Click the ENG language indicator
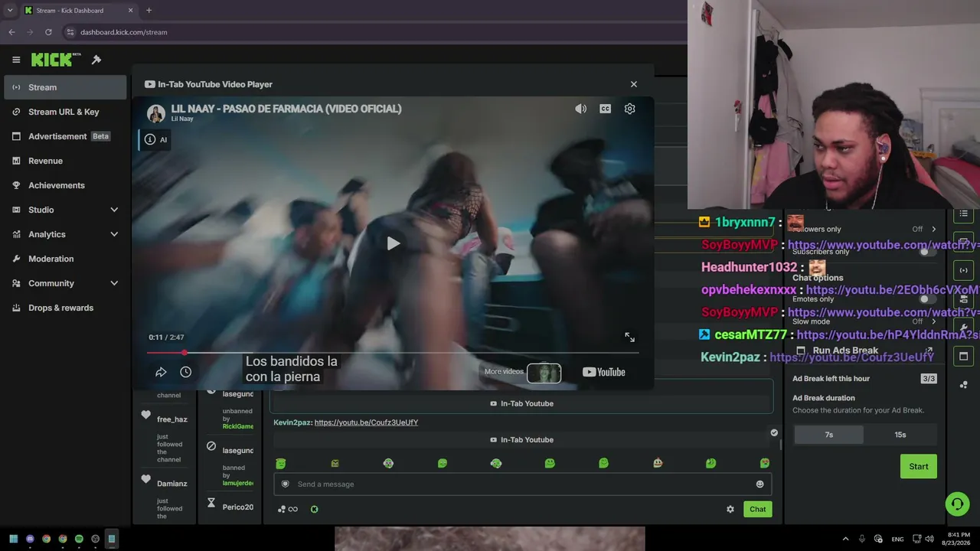Image resolution: width=980 pixels, height=551 pixels. point(897,539)
